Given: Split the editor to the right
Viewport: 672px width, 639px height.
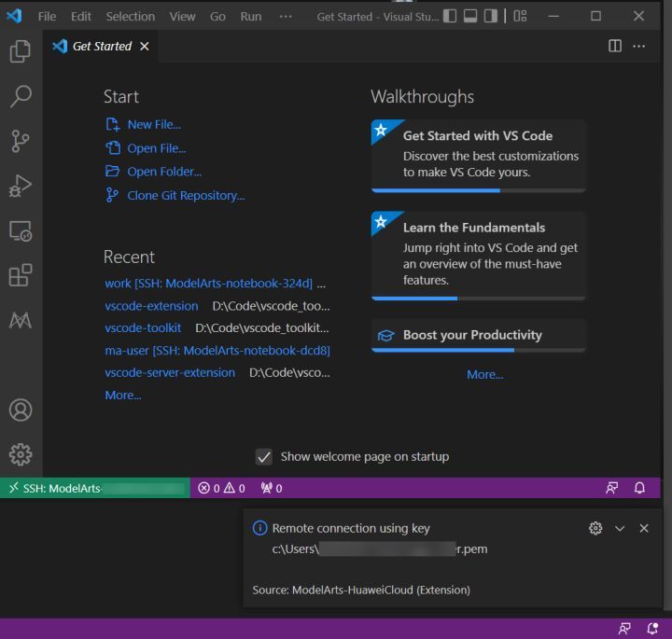Looking at the screenshot, I should (x=615, y=46).
